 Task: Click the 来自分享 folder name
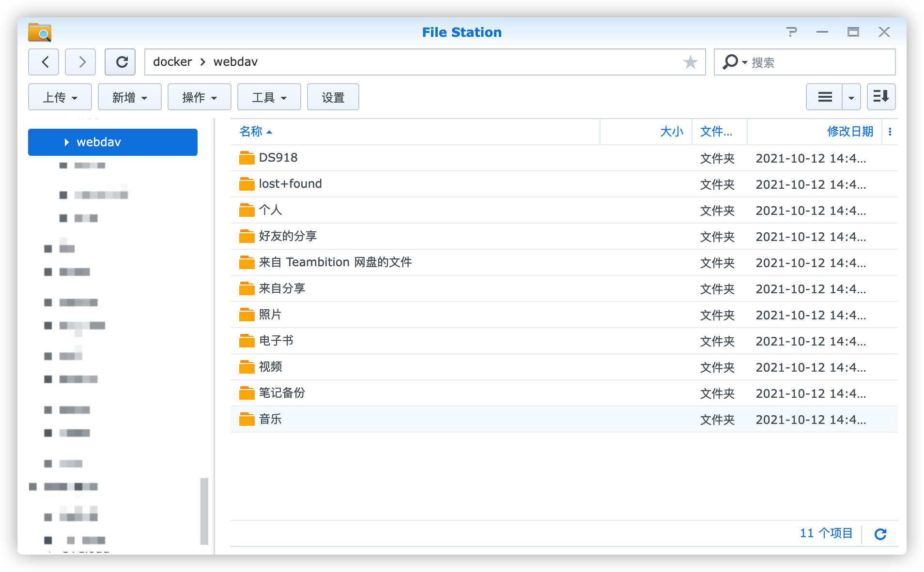point(282,288)
